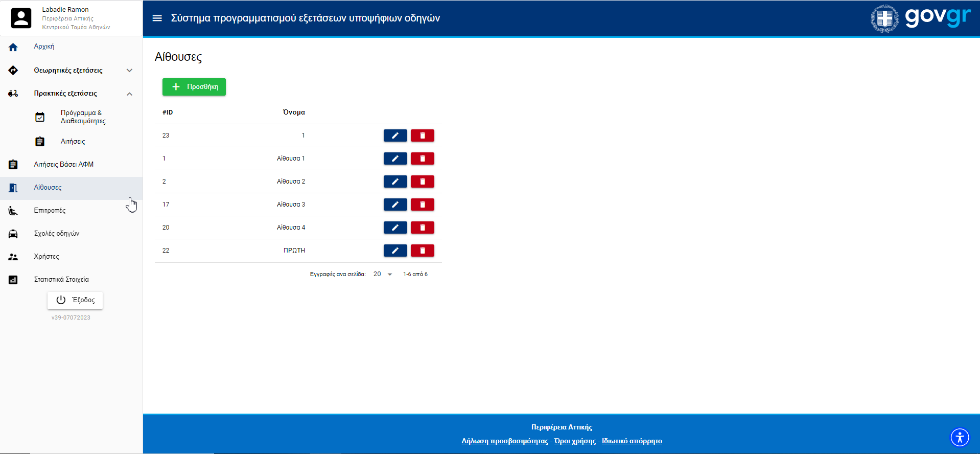Click the user profile avatar icon

click(x=21, y=18)
